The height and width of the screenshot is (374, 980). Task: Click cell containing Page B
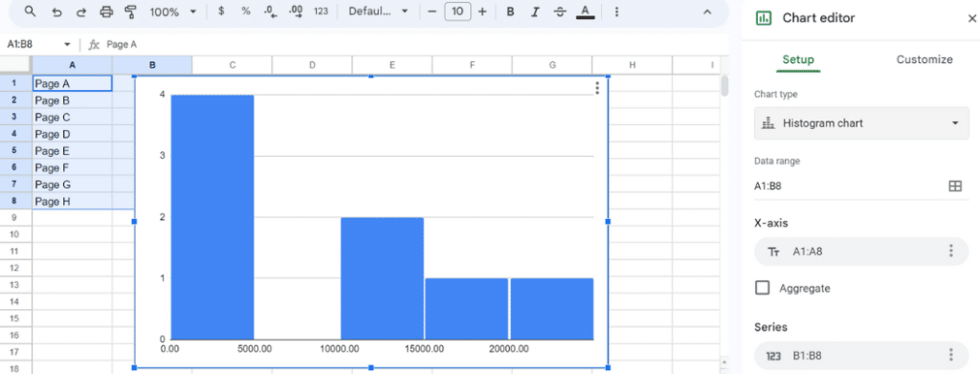73,99
